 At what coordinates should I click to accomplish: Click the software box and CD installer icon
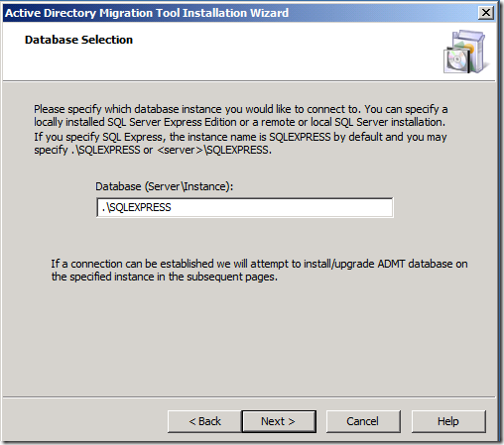pos(465,52)
